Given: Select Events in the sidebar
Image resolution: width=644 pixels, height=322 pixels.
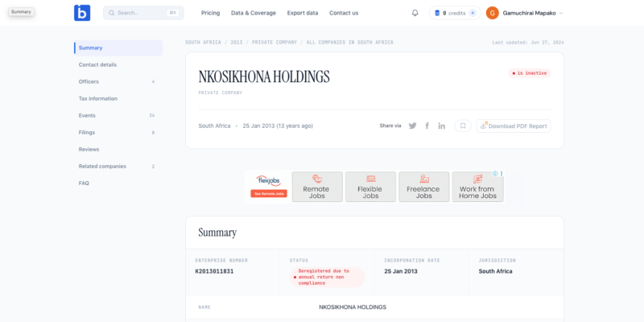Looking at the screenshot, I should (87, 115).
